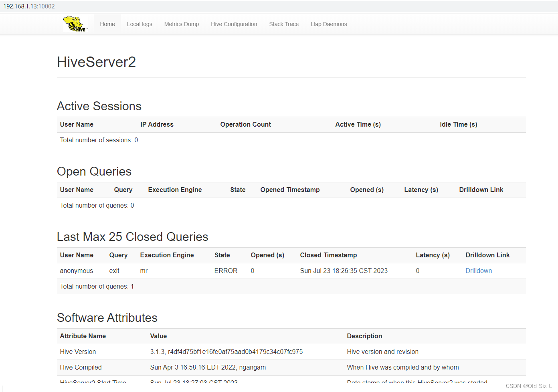Click the Hive bee logo
Screen dimensions: 558x392
click(76, 24)
